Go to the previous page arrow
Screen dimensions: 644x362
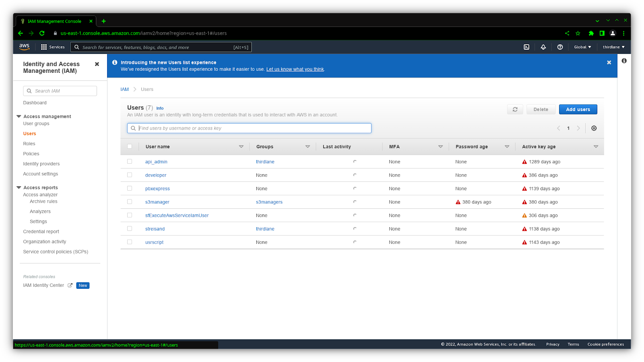[x=558, y=128]
